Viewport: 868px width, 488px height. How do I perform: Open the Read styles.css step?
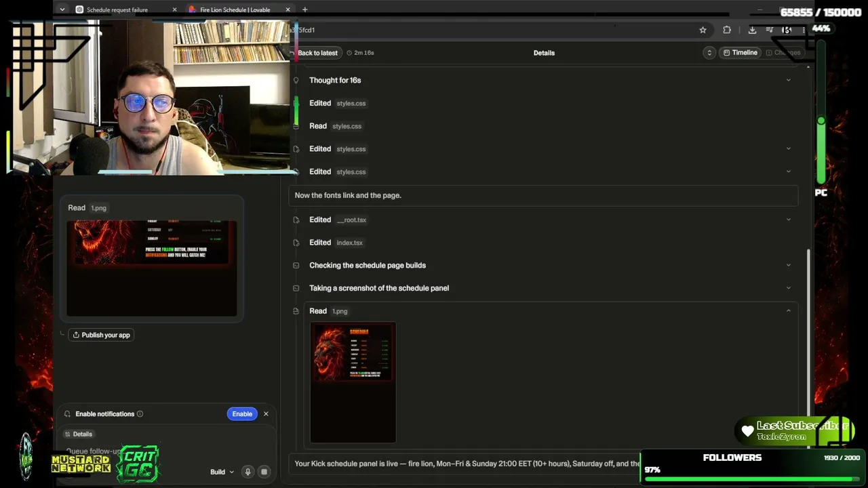click(542, 126)
